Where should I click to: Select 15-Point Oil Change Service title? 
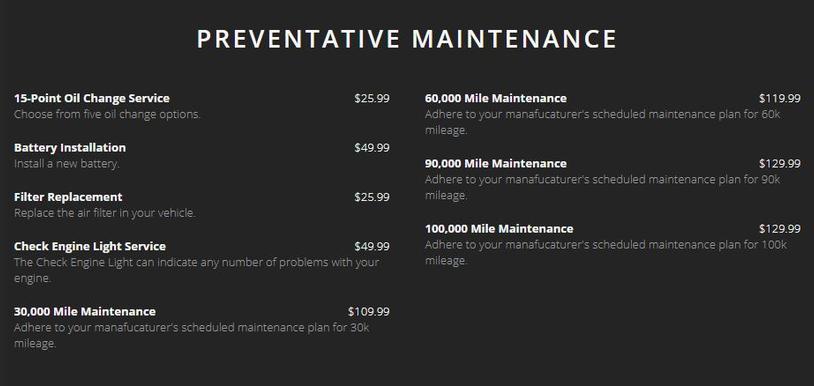coord(92,98)
